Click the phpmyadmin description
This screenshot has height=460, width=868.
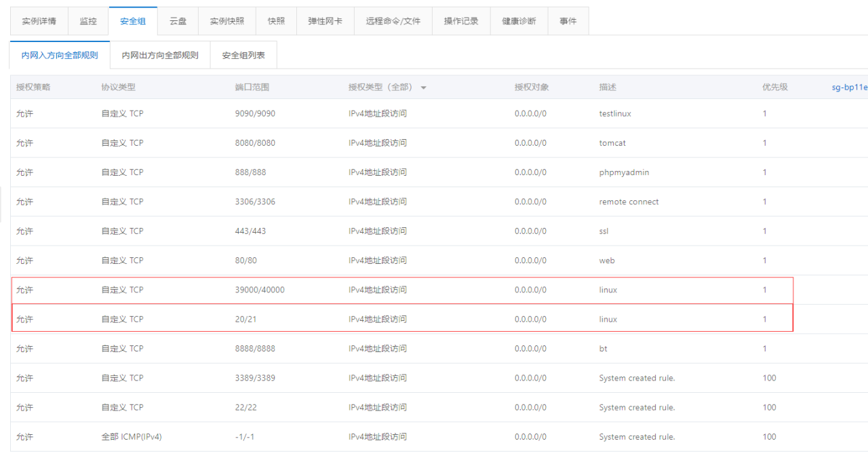click(x=624, y=172)
